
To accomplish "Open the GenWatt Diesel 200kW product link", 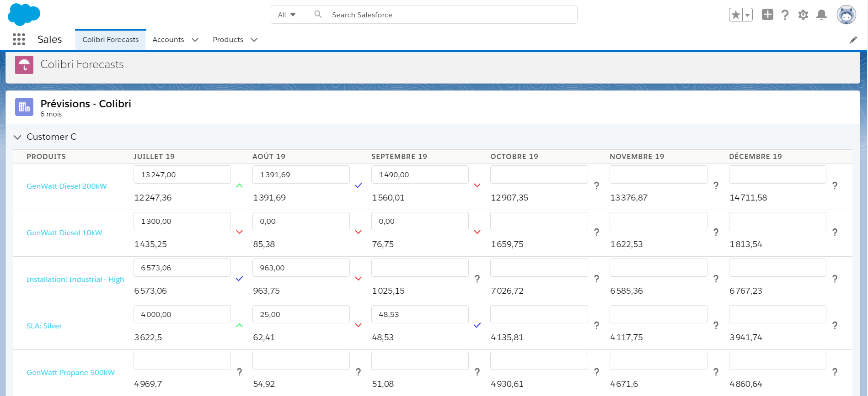I will (67, 186).
